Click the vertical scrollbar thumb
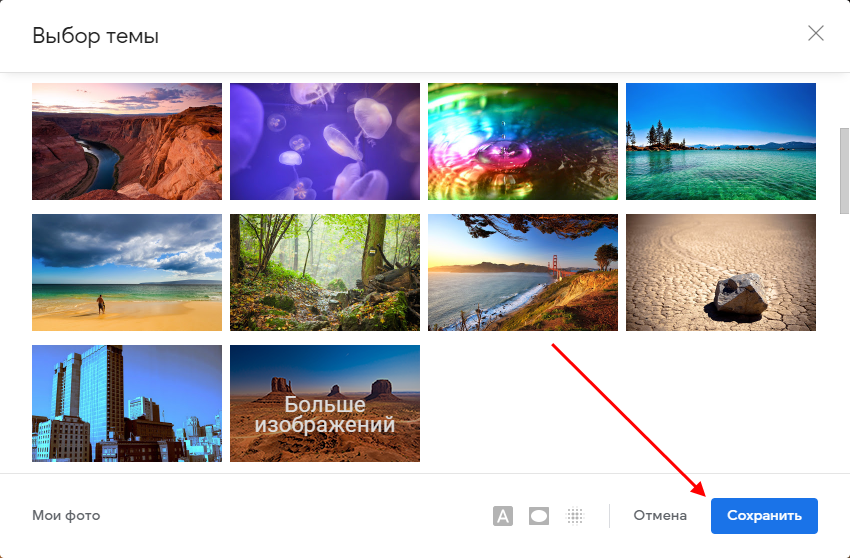Screen dimensions: 850x558 (x=843, y=170)
